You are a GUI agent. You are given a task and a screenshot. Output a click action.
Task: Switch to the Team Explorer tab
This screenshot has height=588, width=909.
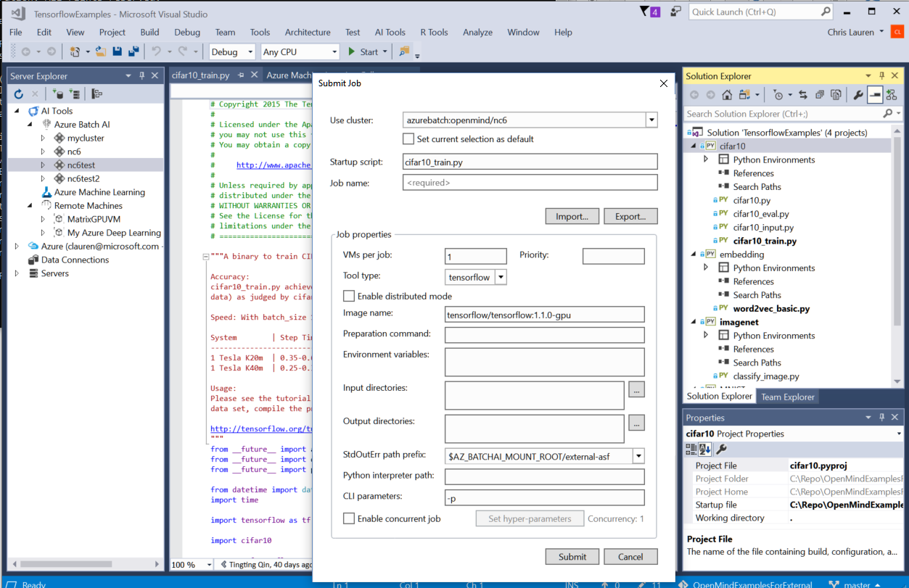click(x=788, y=397)
